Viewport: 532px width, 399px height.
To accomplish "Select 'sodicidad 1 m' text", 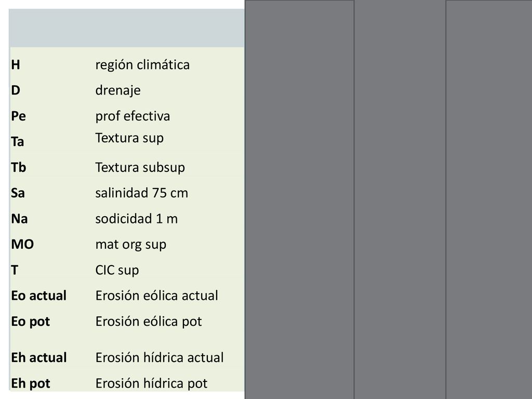I will click(x=137, y=219).
